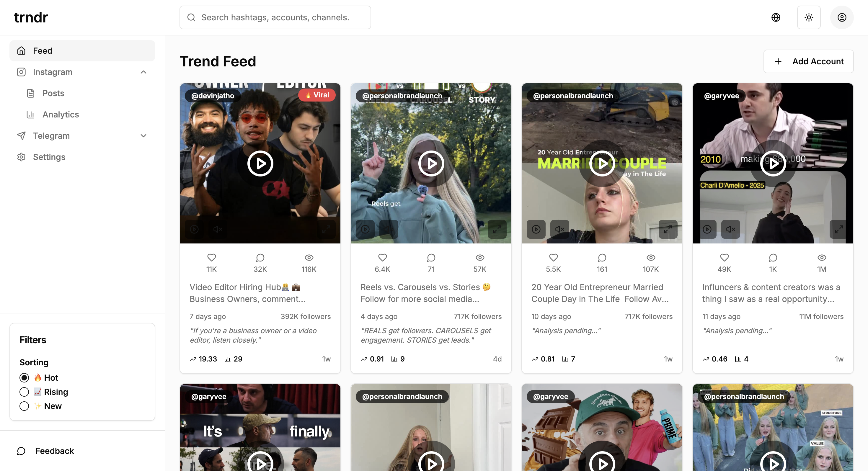Click @personalbrandlaunch tag on STRUCTURE VALUE card
The image size is (868, 471).
744,396
